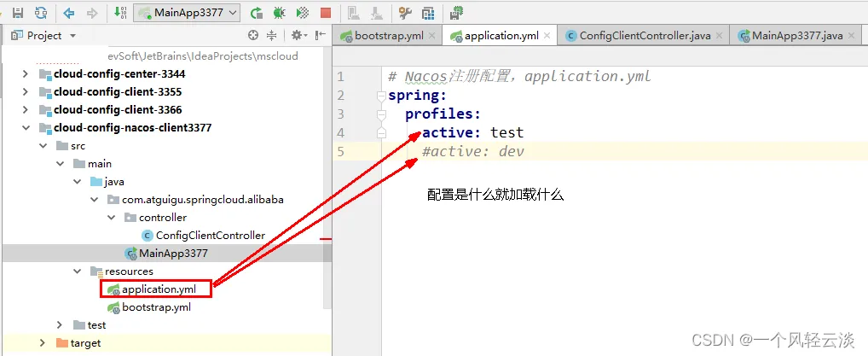Click the greyed download-arrow toolbar icon
The image size is (868, 356).
[376, 13]
